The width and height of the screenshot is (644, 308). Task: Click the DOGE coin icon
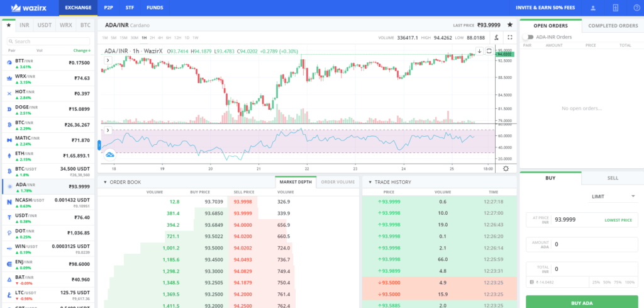9,110
